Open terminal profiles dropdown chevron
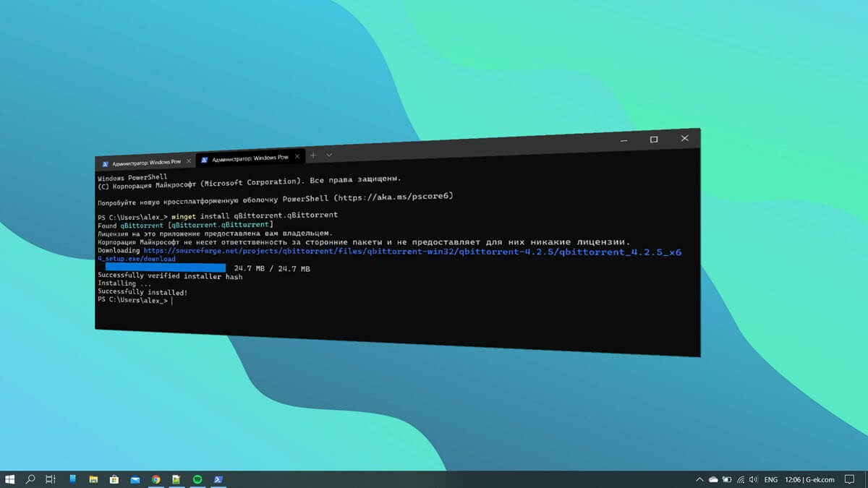 pyautogui.click(x=329, y=155)
